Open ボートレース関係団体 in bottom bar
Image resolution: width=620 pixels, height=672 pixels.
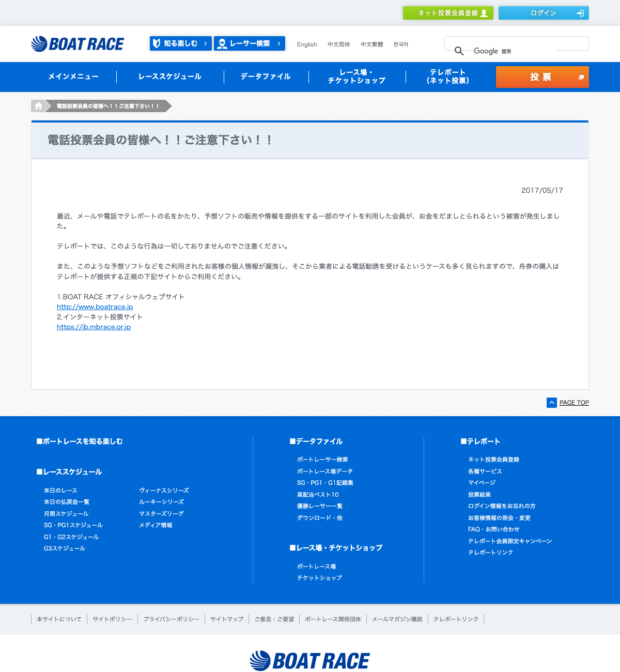[333, 619]
